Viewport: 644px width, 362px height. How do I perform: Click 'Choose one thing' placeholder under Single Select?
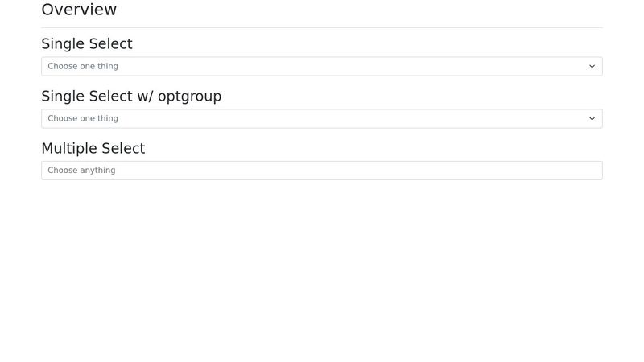83,66
